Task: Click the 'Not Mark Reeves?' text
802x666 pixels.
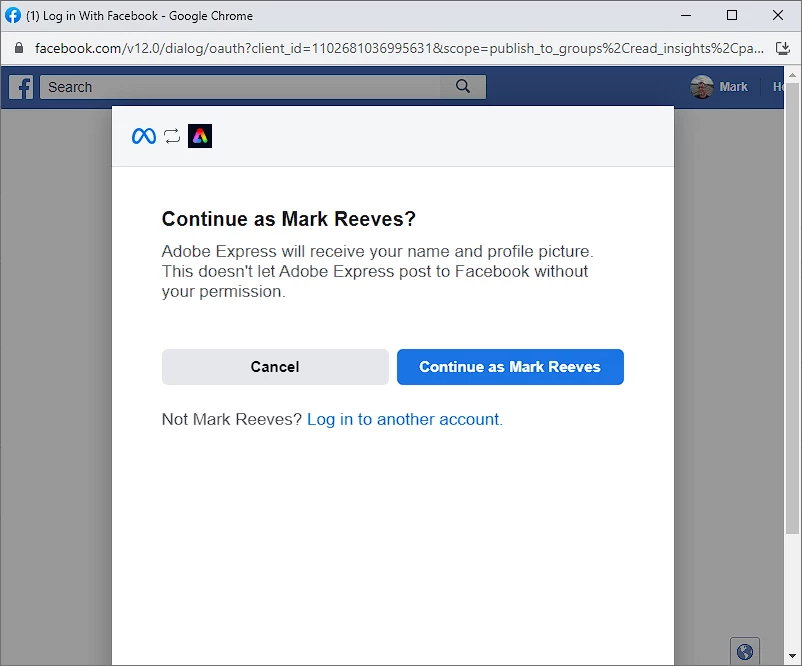Action: coord(232,419)
